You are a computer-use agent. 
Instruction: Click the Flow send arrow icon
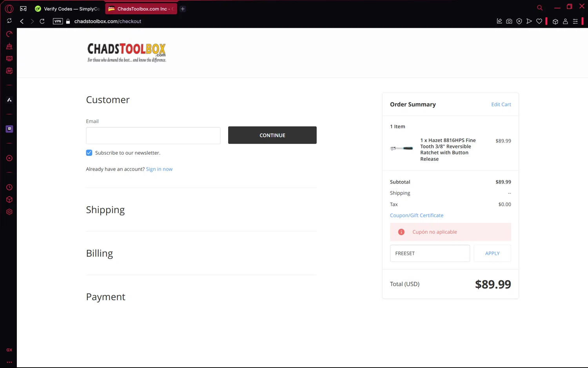(529, 21)
